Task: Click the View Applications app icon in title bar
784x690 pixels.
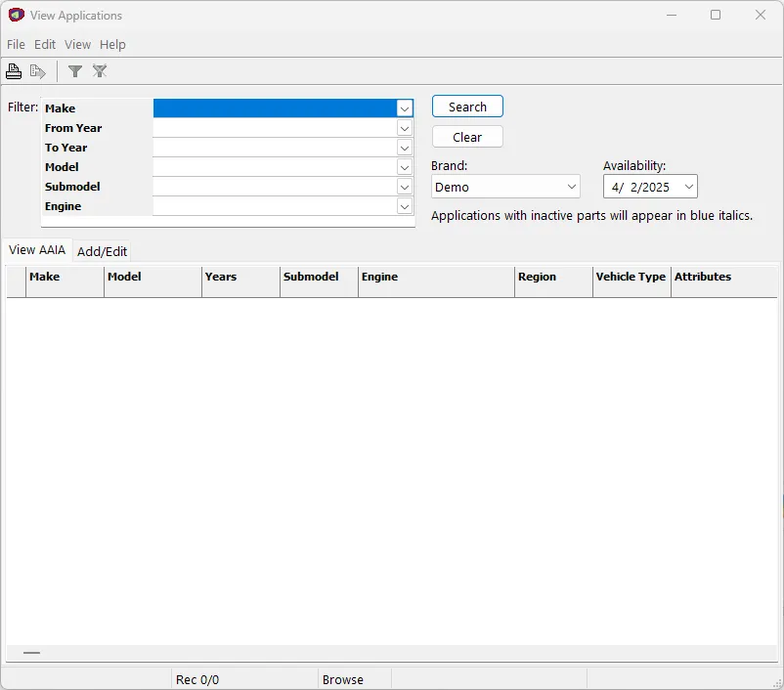Action: [x=16, y=16]
